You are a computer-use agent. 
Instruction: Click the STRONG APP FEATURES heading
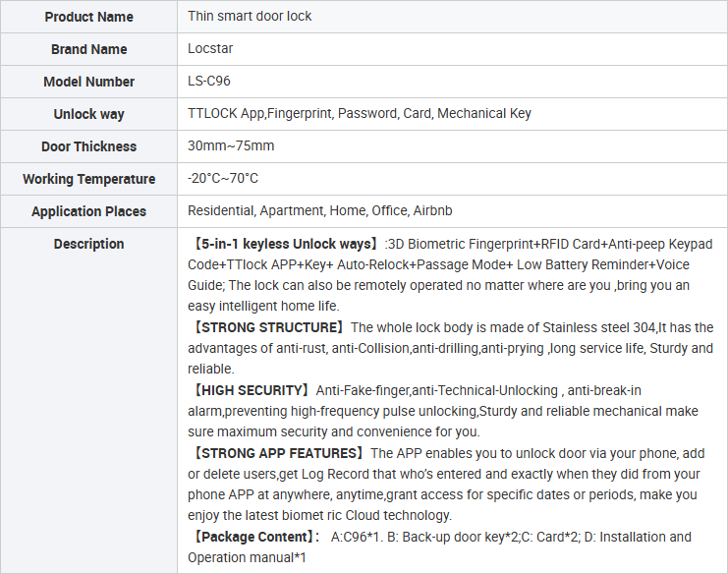(278, 453)
